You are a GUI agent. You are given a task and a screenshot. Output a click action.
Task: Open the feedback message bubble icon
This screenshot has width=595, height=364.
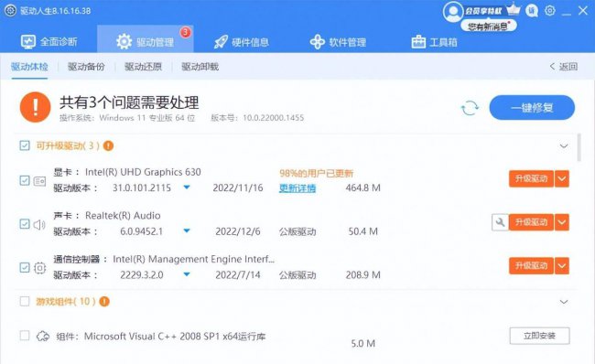[532, 11]
